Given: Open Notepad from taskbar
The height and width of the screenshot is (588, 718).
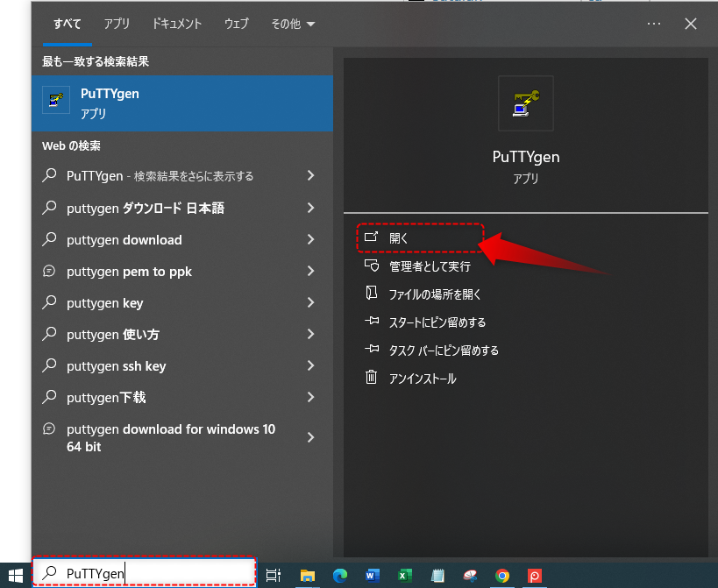Looking at the screenshot, I should [x=437, y=575].
